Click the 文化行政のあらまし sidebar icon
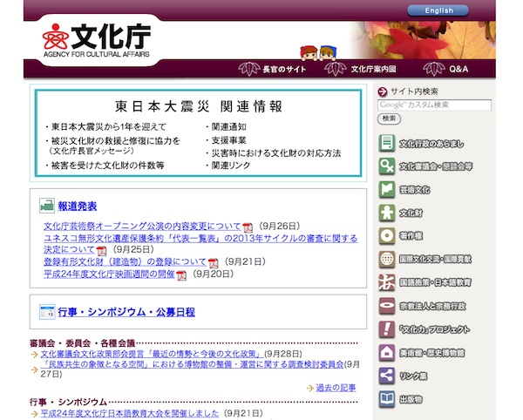Screen dimensions: 523x420 click(387, 143)
